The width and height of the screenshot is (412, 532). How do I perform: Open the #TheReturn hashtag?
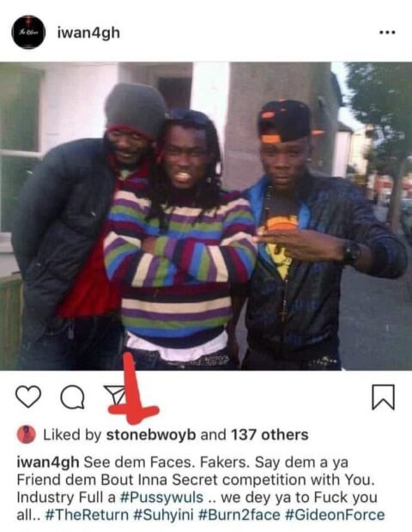pos(87,515)
